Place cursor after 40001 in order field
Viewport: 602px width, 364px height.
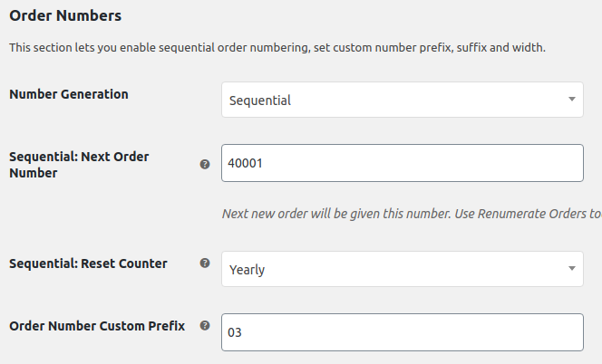pyautogui.click(x=263, y=163)
